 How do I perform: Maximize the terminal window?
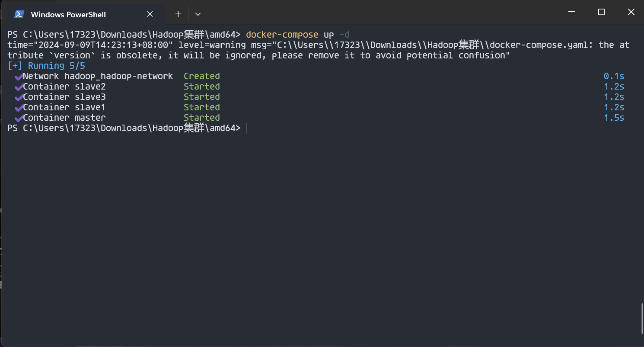601,12
